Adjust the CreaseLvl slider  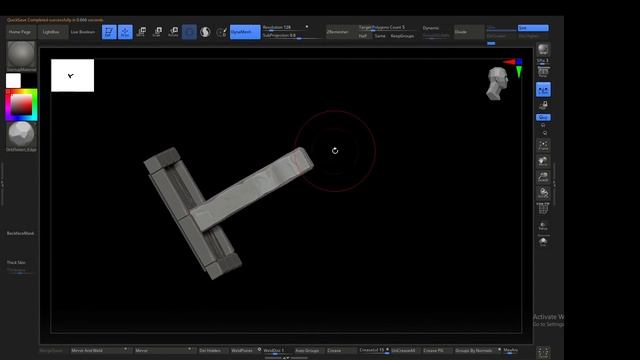[x=373, y=350]
